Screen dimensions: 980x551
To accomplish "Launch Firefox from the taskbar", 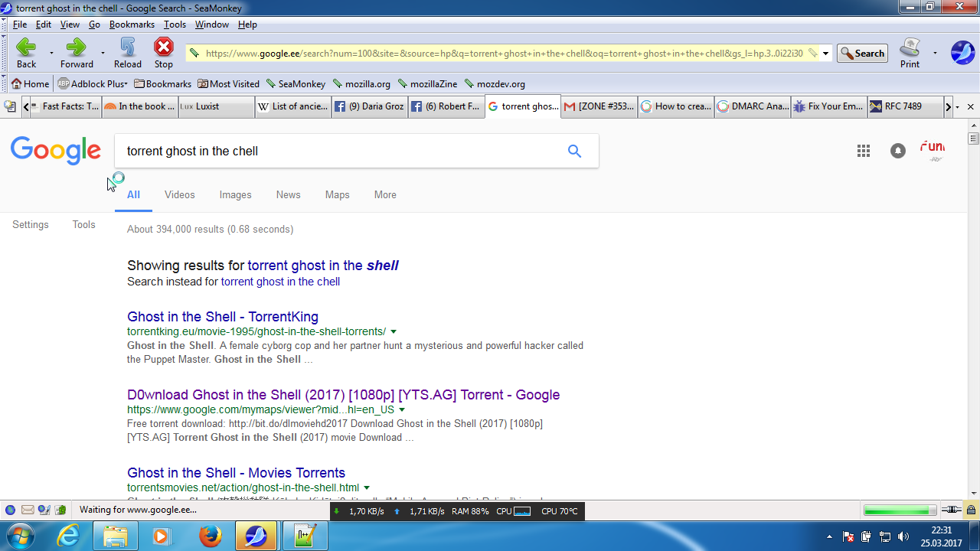I will point(210,536).
